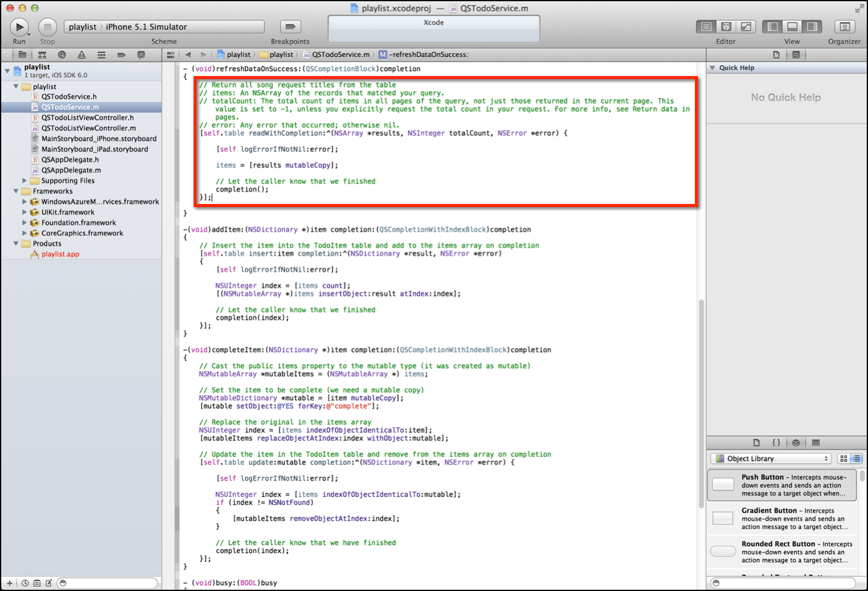868x591 pixels.
Task: Select the File Template library icon
Action: (757, 443)
